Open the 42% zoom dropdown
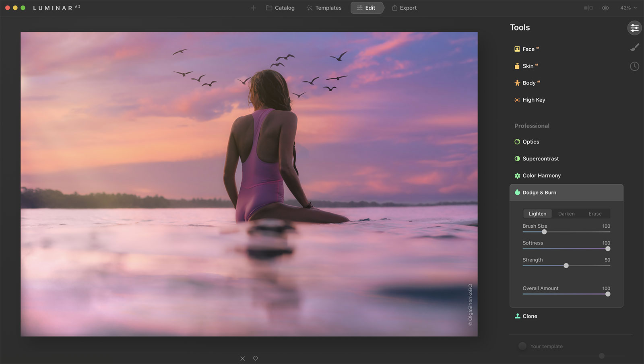644x364 pixels. pyautogui.click(x=628, y=8)
